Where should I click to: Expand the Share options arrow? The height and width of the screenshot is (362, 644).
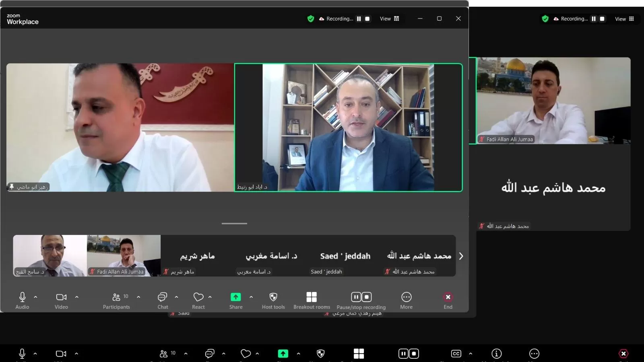tap(251, 297)
